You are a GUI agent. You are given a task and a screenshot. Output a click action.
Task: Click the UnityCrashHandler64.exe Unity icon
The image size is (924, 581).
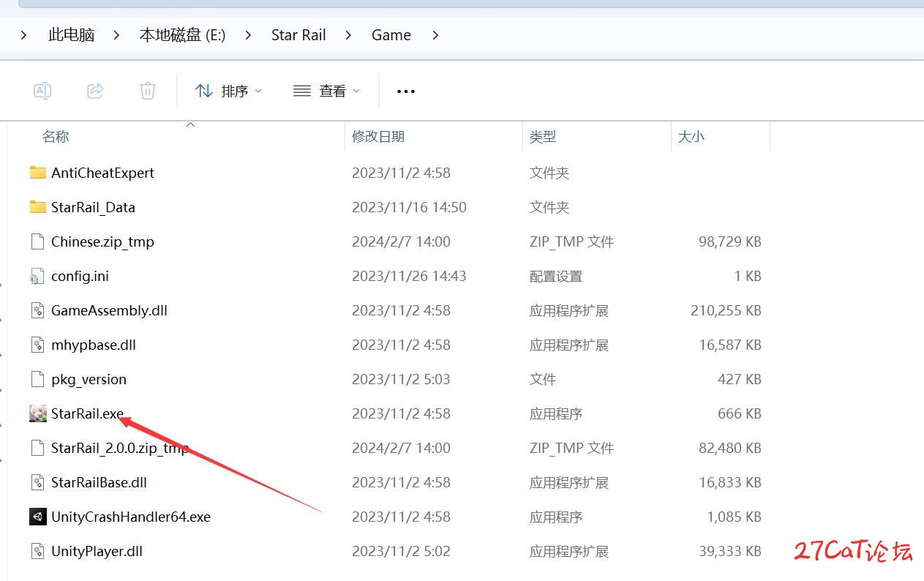pyautogui.click(x=38, y=517)
